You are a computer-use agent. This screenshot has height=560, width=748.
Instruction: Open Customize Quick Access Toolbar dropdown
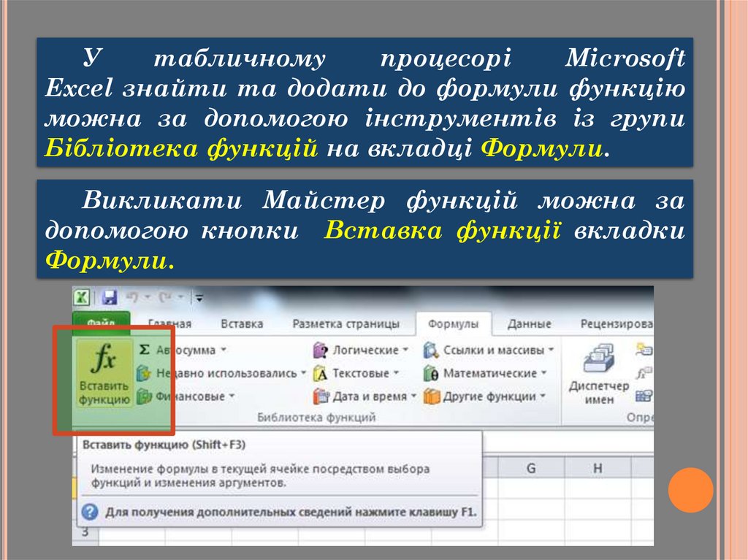(x=199, y=298)
